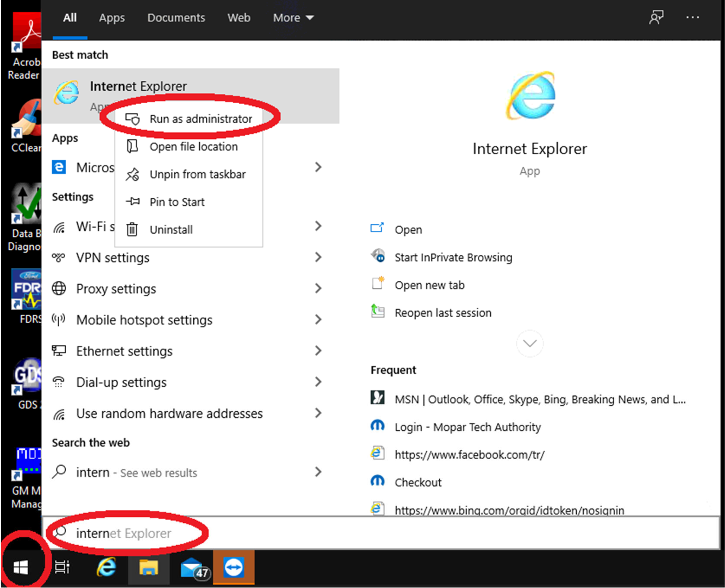Open the More dropdown tab
This screenshot has width=725, height=588.
pyautogui.click(x=293, y=18)
